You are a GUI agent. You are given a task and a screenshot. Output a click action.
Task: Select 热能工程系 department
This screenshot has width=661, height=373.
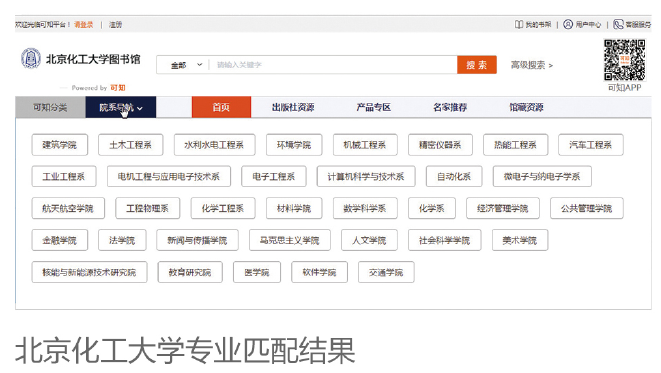click(516, 145)
